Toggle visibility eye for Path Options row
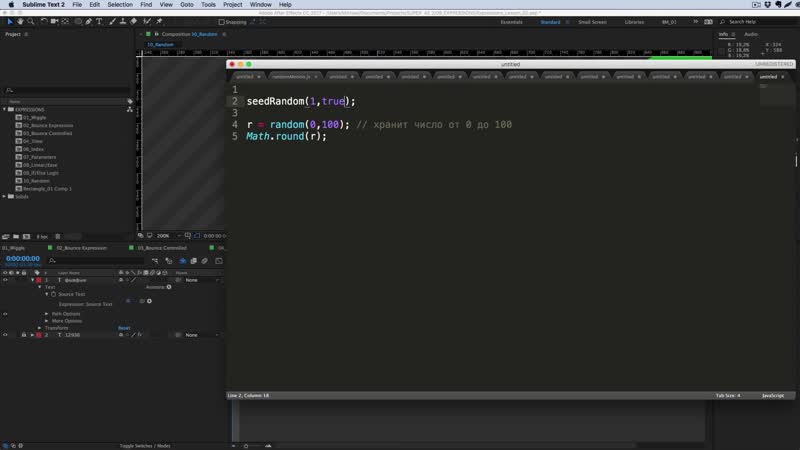Image resolution: width=800 pixels, height=450 pixels. pos(5,314)
